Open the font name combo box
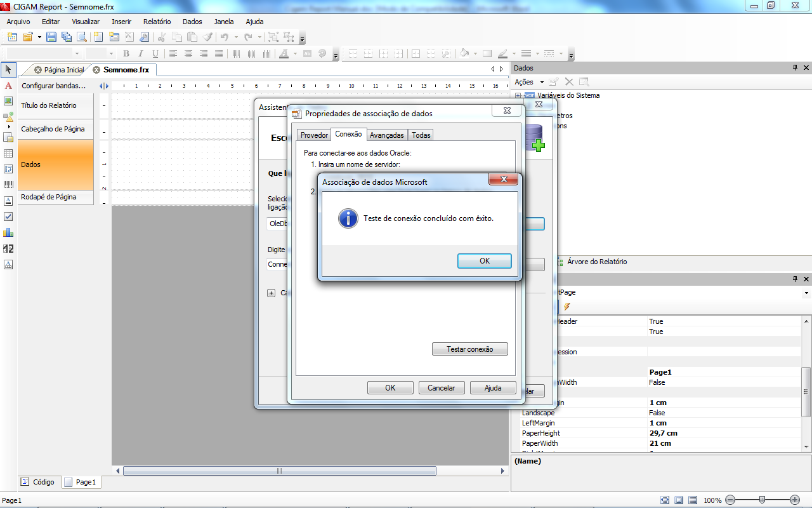Viewport: 812px width, 508px height. (x=44, y=54)
